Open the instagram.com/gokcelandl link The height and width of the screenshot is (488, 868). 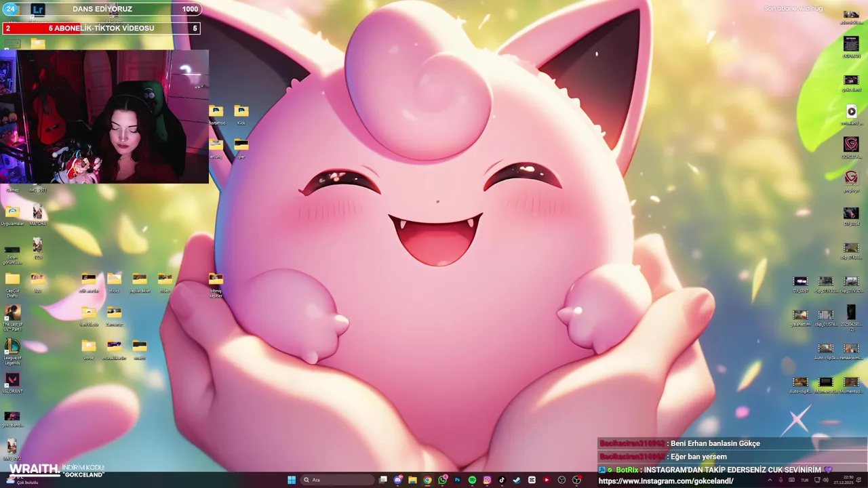coord(666,481)
